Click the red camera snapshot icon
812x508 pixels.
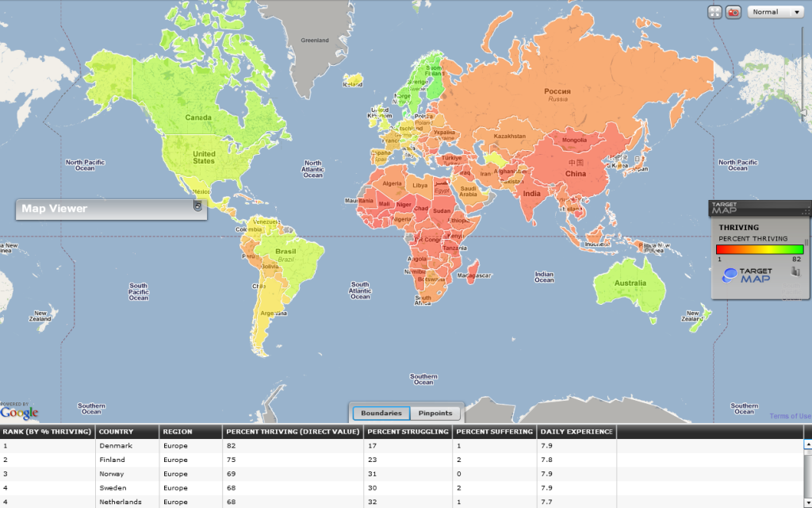[x=733, y=12]
